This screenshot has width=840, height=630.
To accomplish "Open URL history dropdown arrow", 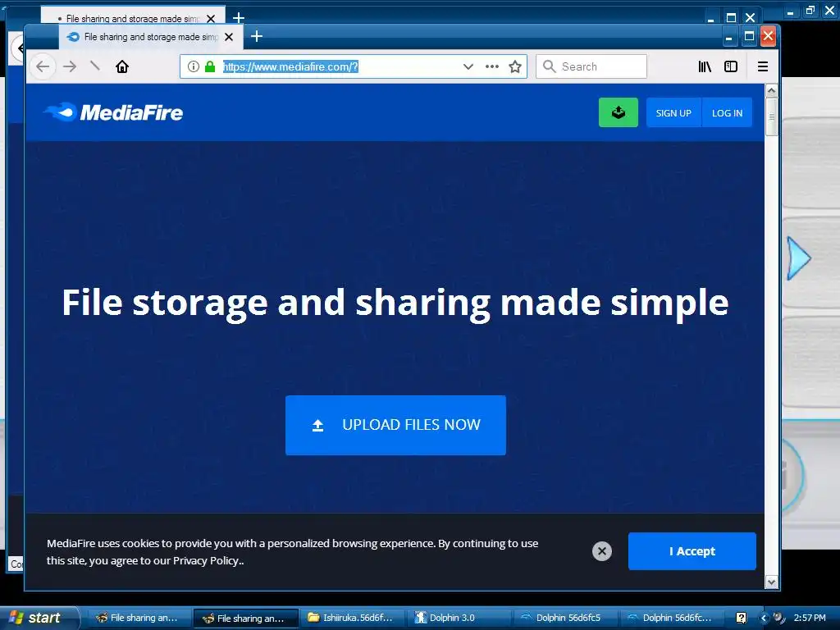I will (468, 66).
